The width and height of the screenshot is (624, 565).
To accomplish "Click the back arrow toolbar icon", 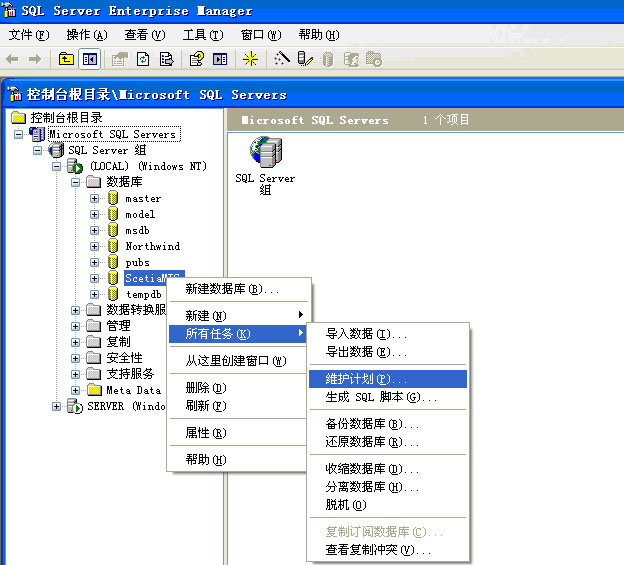I will (13, 59).
